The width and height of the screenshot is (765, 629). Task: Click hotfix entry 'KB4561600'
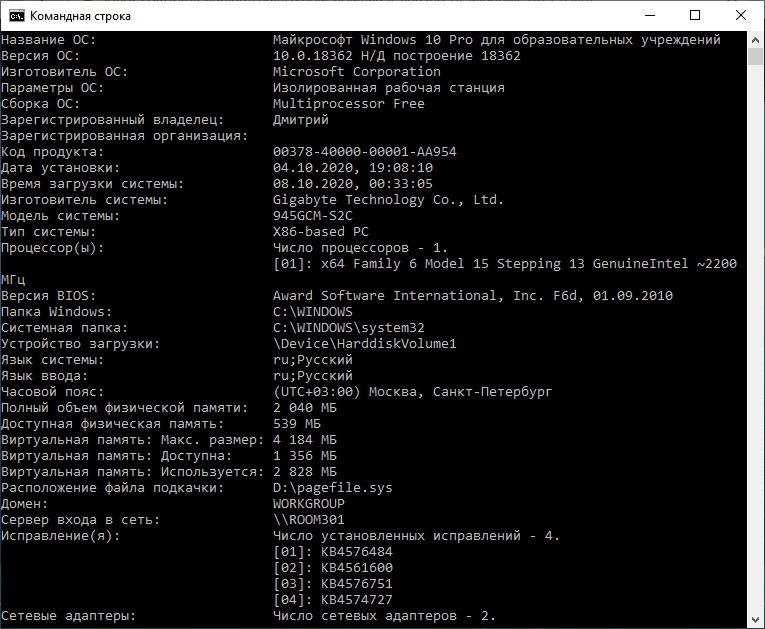click(x=357, y=568)
